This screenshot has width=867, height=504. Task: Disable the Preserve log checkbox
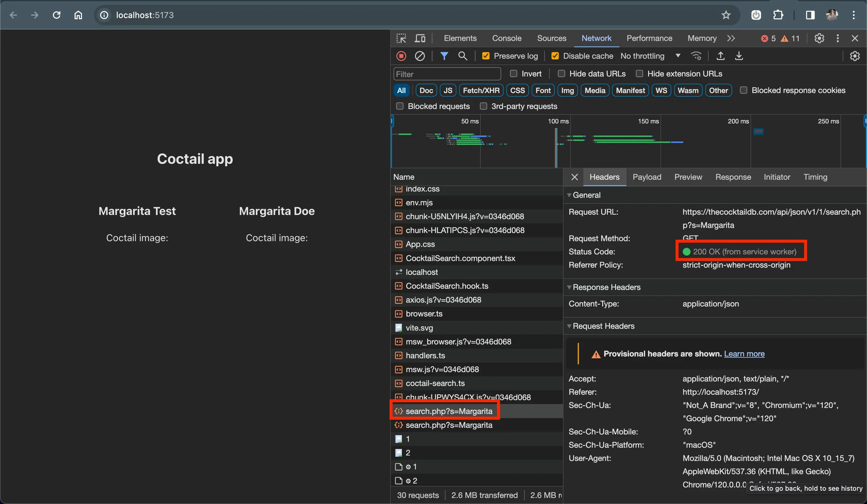point(486,56)
